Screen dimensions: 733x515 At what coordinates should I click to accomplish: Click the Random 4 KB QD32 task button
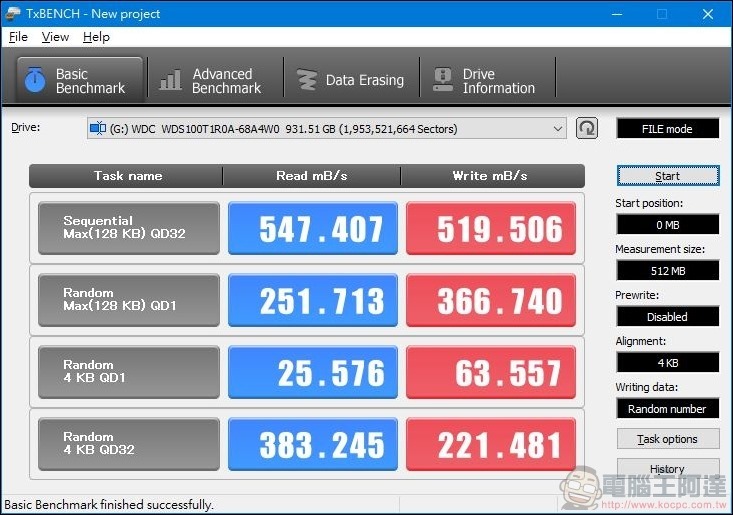[129, 444]
